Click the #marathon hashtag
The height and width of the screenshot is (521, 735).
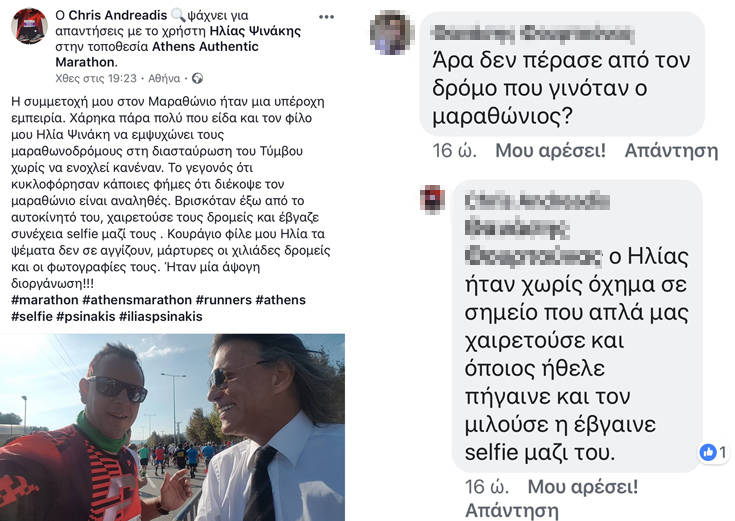[45, 300]
